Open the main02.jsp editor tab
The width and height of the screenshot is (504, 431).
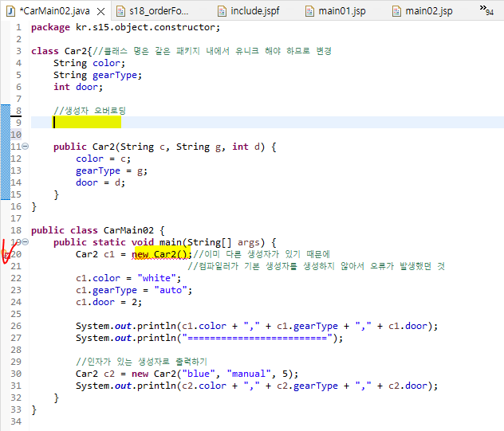[429, 11]
